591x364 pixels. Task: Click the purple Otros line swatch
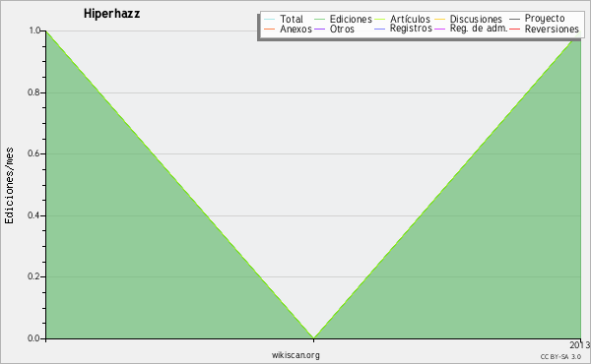319,30
